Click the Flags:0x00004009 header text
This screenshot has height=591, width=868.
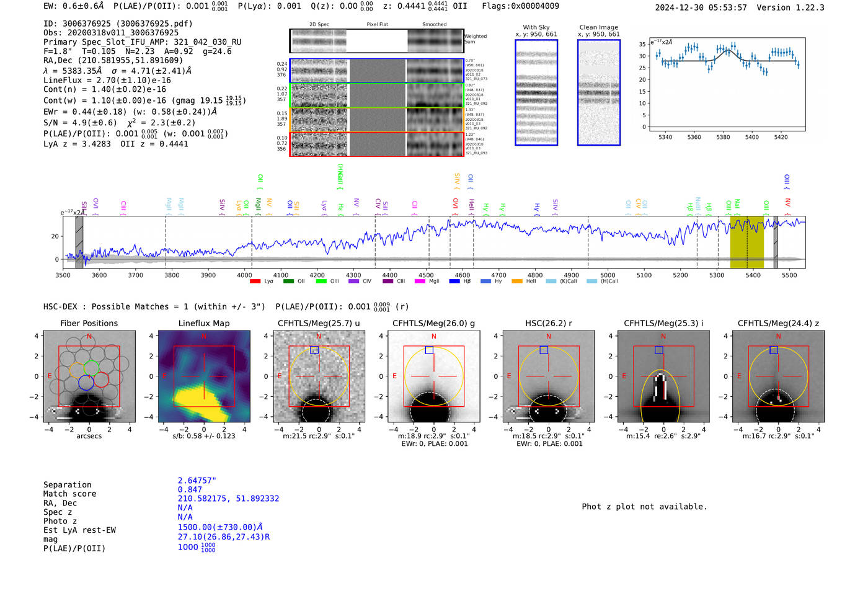click(520, 6)
